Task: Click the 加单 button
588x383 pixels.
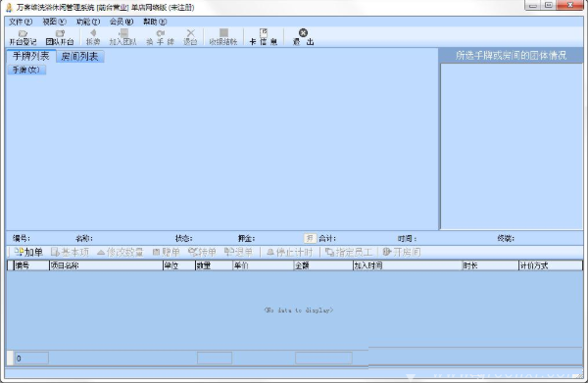Action: pos(28,252)
